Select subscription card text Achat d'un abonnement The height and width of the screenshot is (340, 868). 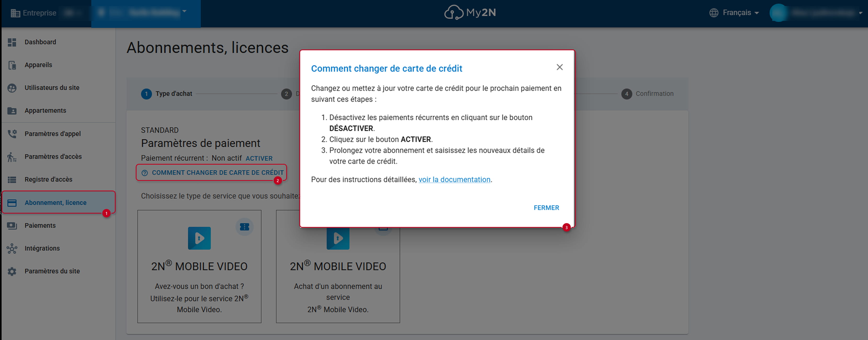(x=338, y=292)
